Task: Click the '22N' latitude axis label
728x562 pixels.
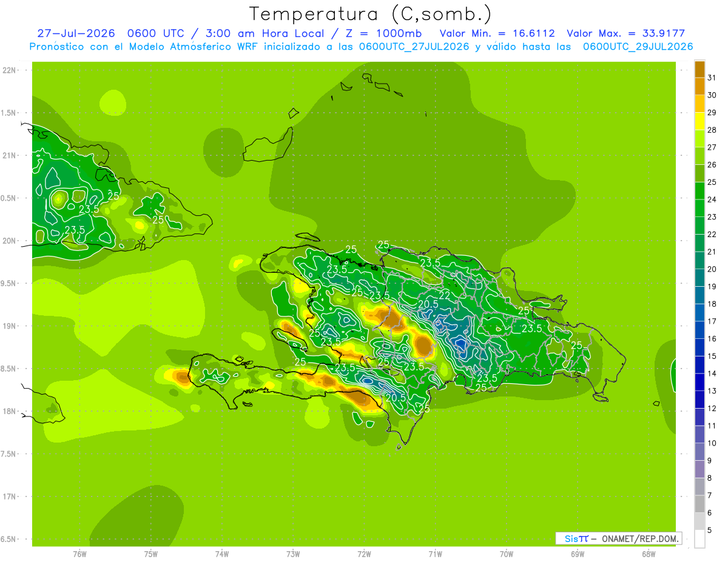Action: [9, 70]
